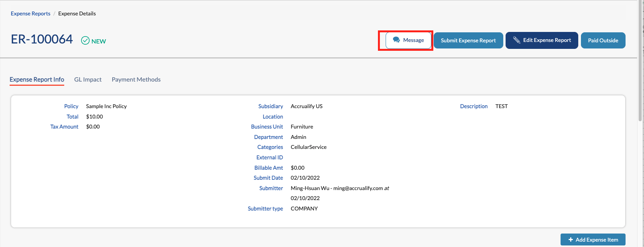Click the pencil icon on Edit Expense Report
The width and height of the screenshot is (644, 247).
pos(517,40)
